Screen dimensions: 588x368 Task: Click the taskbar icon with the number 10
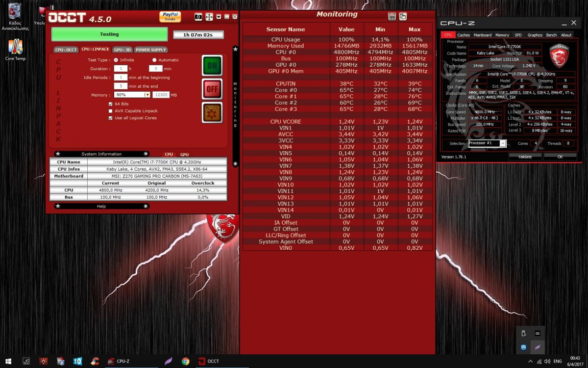coord(77,361)
